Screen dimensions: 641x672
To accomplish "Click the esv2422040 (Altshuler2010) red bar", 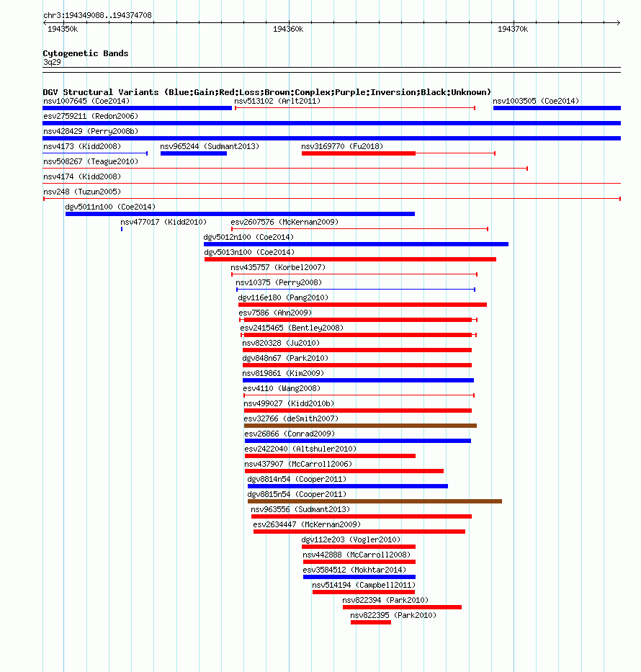I will click(x=331, y=456).
